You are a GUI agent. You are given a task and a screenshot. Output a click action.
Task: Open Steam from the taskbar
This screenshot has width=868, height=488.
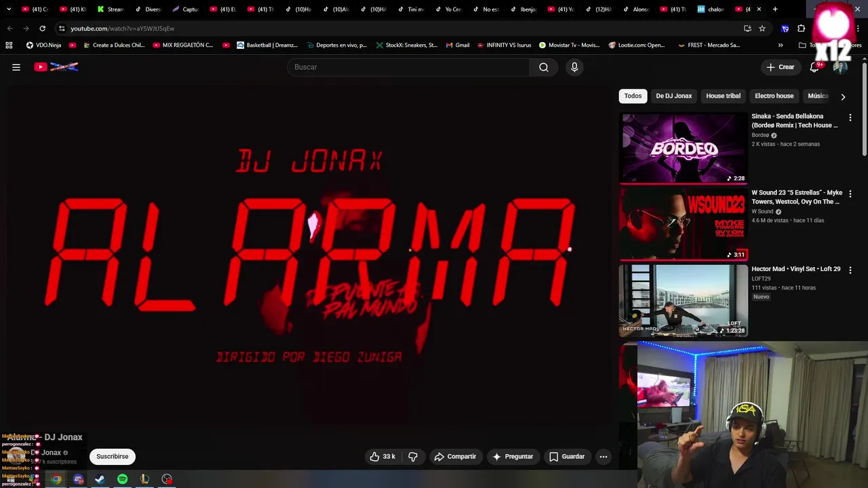(100, 479)
